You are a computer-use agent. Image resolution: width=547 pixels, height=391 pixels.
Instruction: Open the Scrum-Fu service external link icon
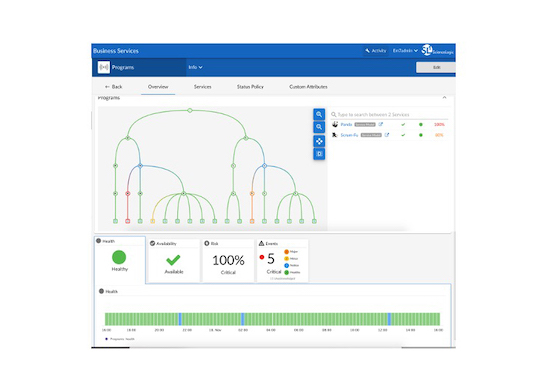tap(387, 135)
